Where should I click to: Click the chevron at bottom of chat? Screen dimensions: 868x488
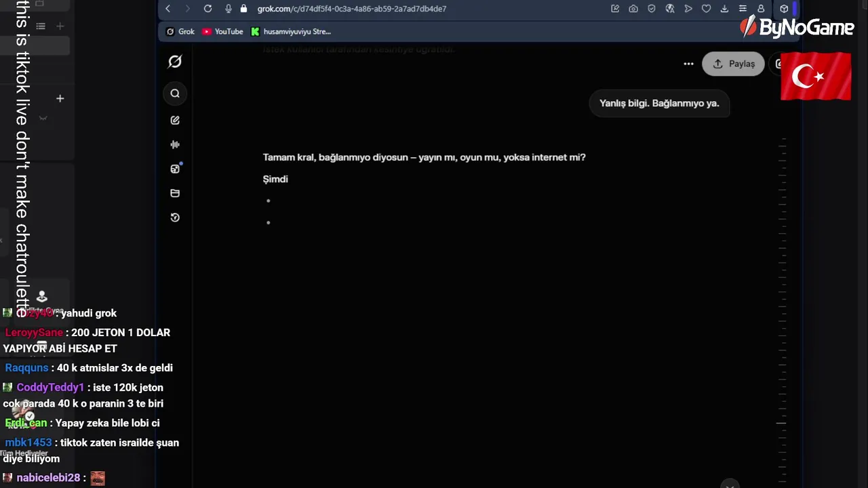coord(730,485)
